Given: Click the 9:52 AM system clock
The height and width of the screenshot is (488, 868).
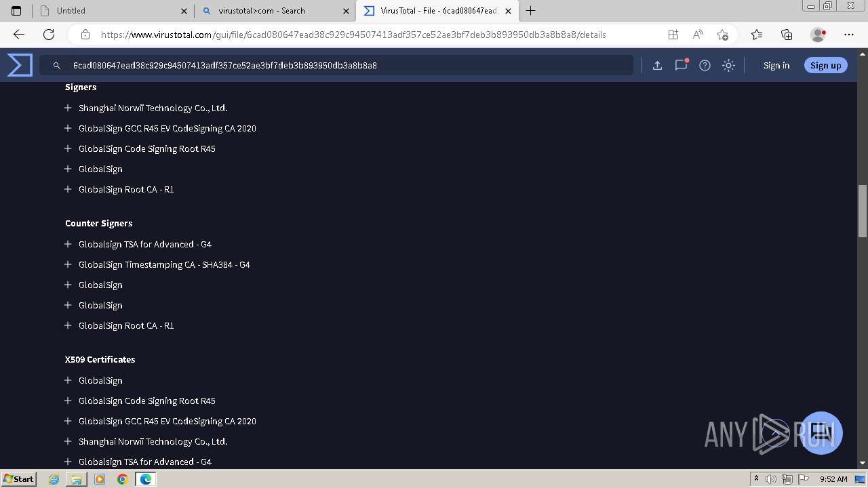Looking at the screenshot, I should (833, 479).
